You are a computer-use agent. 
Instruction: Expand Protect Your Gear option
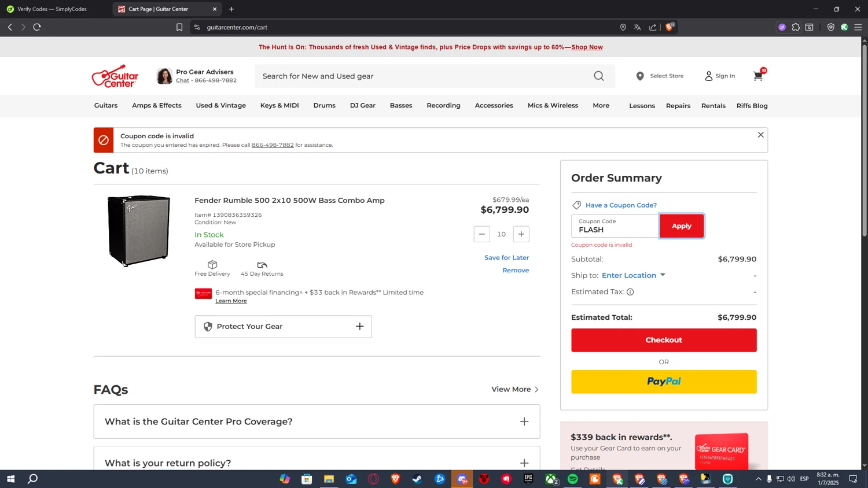coord(283,327)
